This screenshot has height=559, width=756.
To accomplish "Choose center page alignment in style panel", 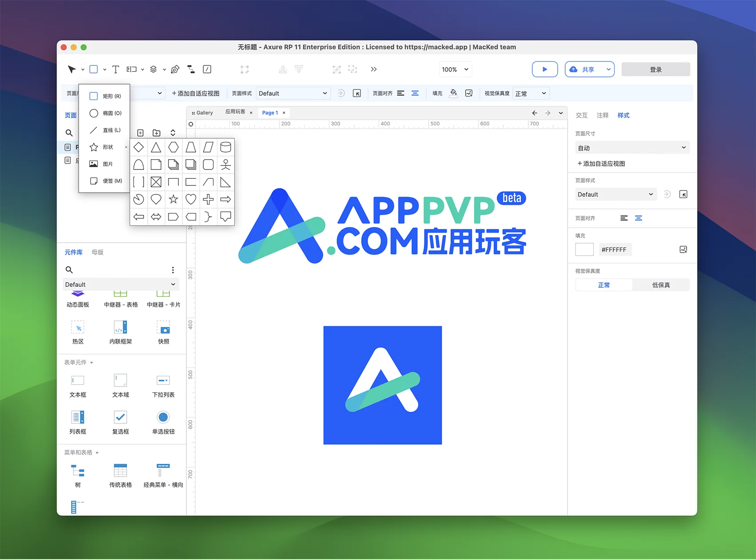I will pyautogui.click(x=638, y=218).
